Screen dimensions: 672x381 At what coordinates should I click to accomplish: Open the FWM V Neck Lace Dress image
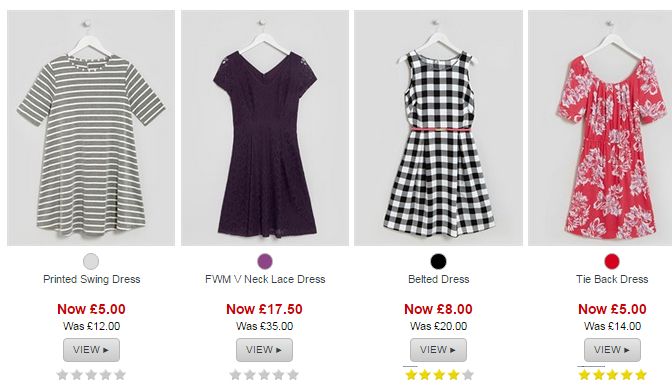pyautogui.click(x=265, y=128)
